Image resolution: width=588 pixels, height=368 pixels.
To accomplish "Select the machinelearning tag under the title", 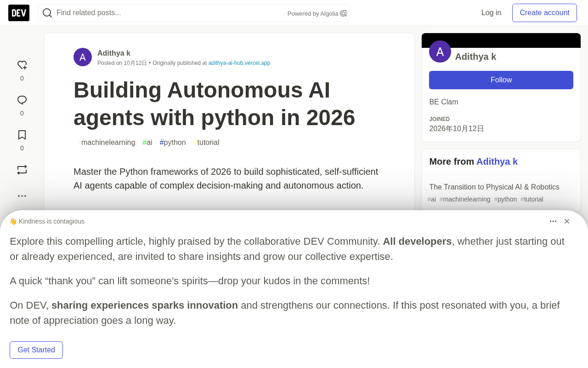I will (106, 143).
